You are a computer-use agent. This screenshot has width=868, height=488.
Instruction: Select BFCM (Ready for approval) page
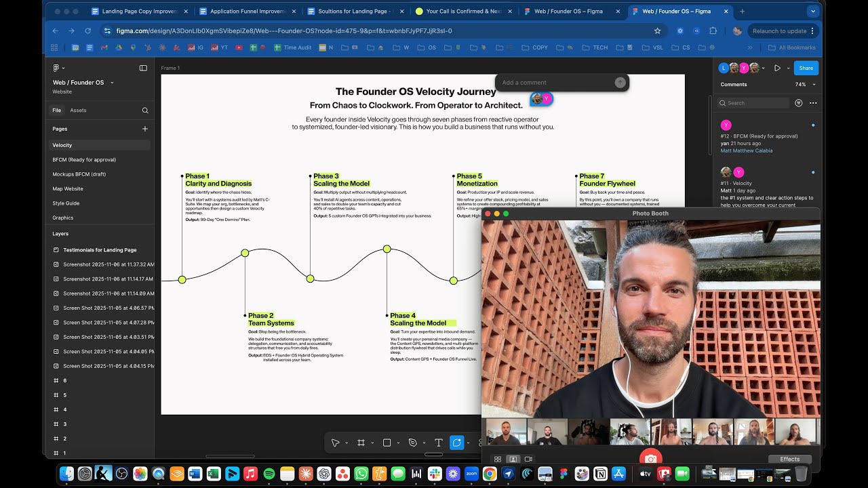click(100, 159)
